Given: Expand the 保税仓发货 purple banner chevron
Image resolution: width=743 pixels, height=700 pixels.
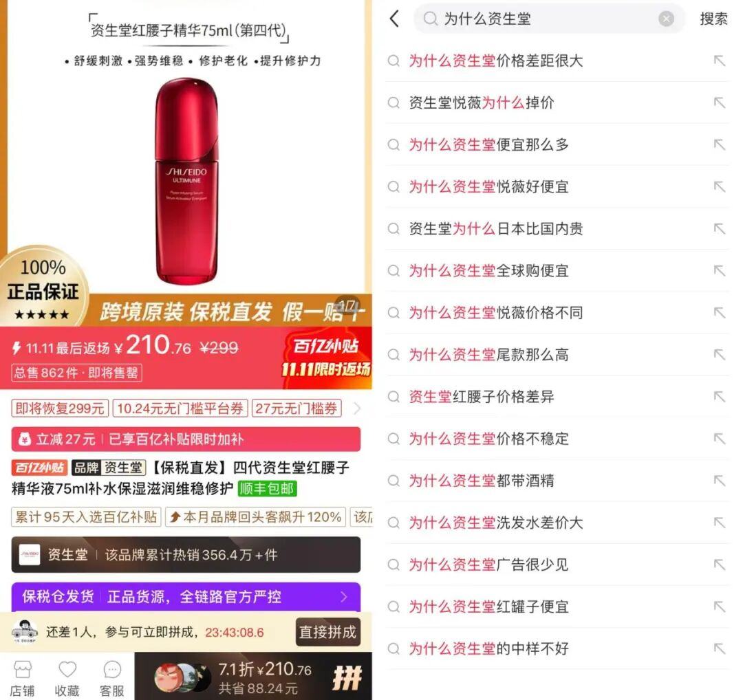Looking at the screenshot, I should coord(345,597).
